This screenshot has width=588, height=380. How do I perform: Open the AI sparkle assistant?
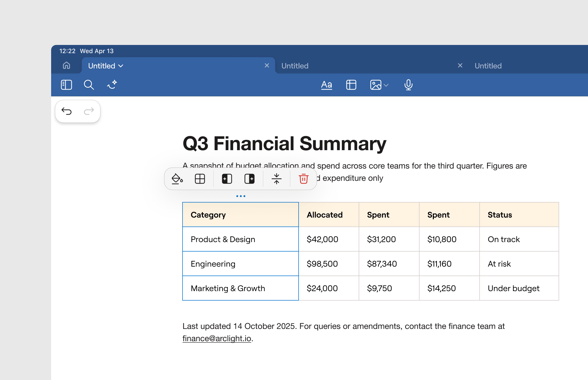112,85
